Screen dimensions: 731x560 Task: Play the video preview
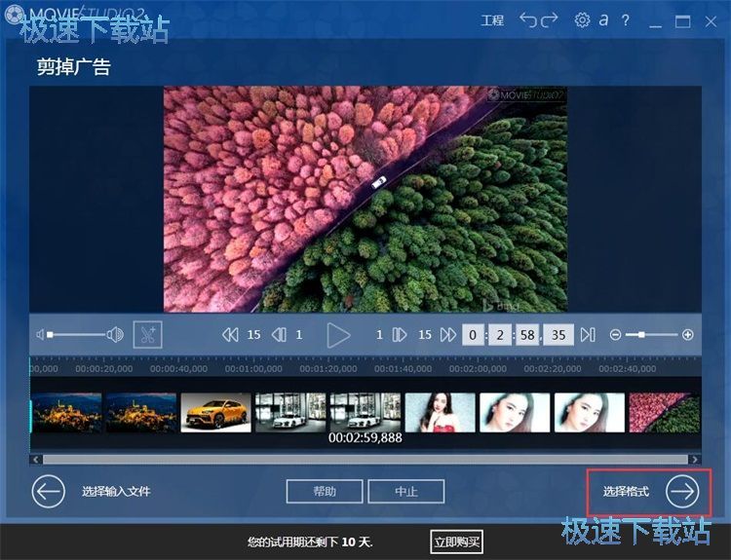pyautogui.click(x=338, y=334)
